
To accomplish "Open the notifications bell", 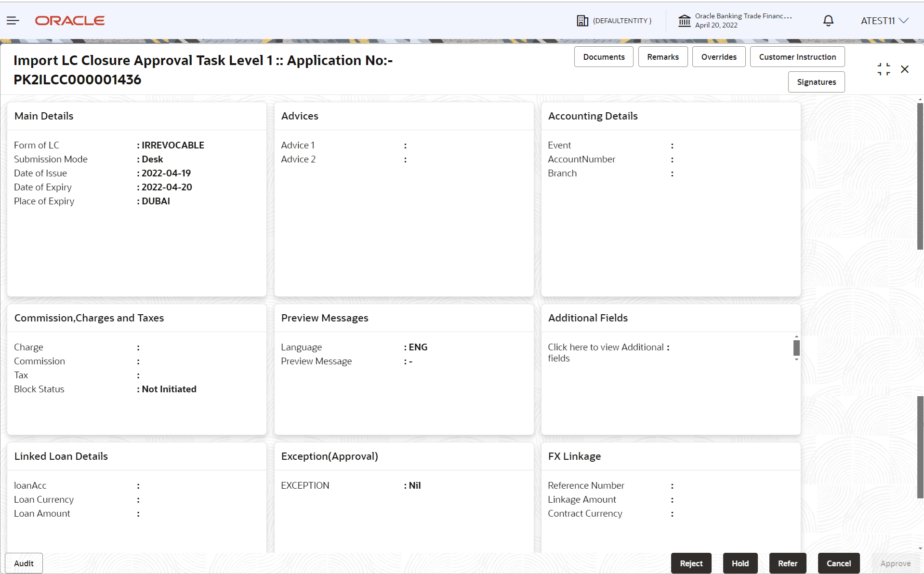I will [828, 20].
